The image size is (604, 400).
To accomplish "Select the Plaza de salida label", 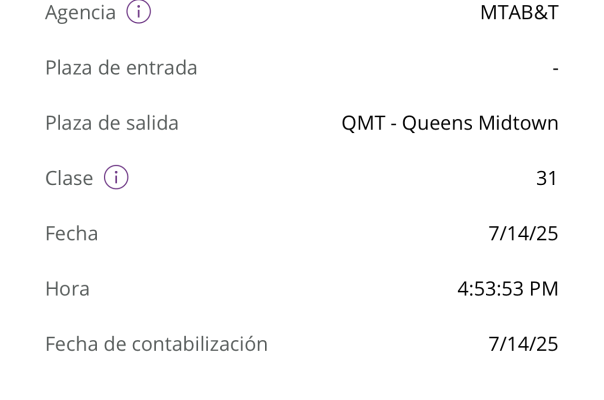I will [112, 124].
